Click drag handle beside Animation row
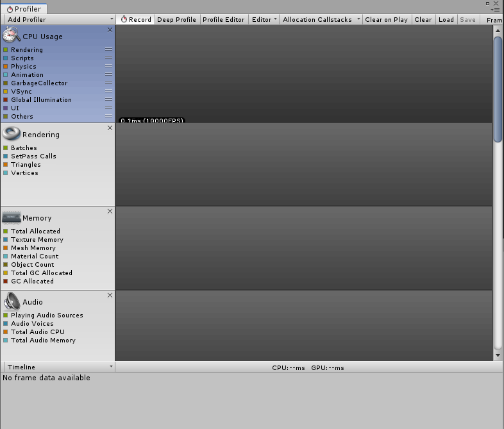Viewport: 504px width, 429px height. point(108,74)
